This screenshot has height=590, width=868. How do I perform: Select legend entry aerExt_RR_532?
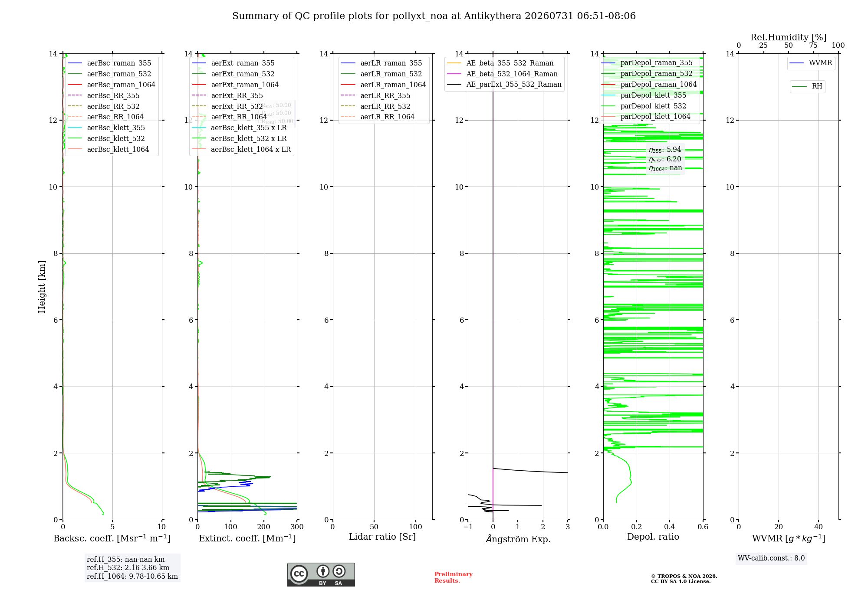[227, 106]
